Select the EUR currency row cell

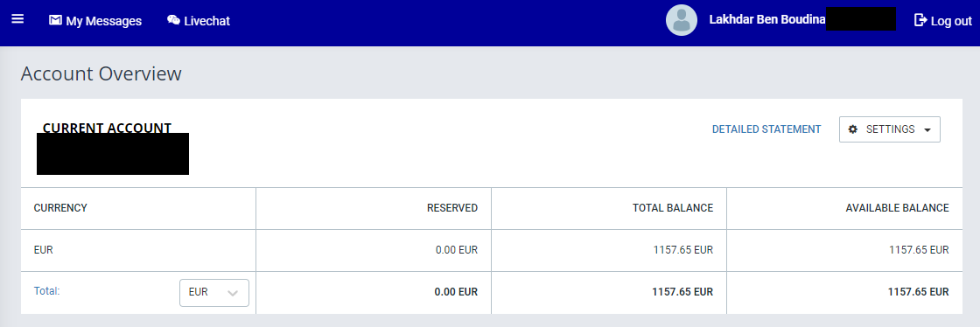click(x=138, y=250)
